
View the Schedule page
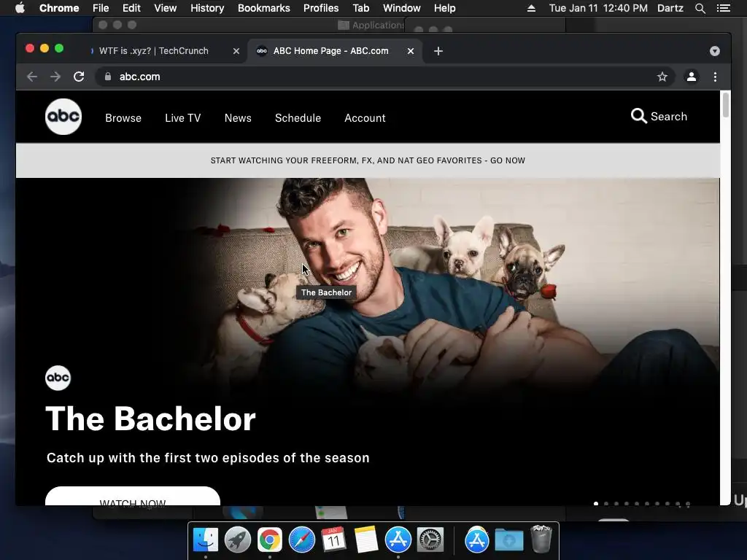point(298,118)
